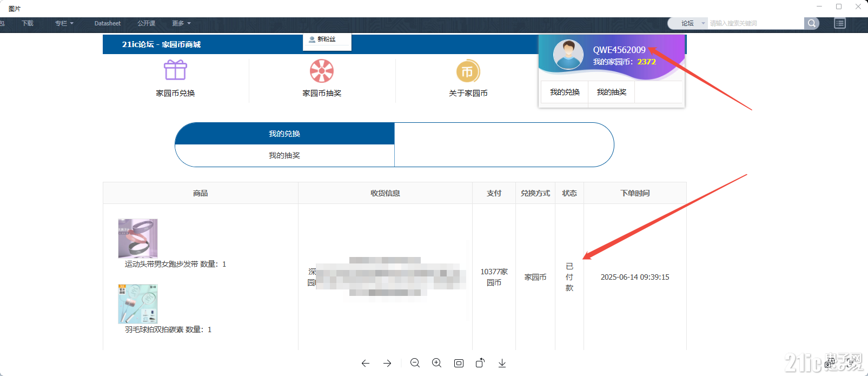Expand the 更多 dropdown menu
The image size is (868, 376).
click(x=182, y=23)
